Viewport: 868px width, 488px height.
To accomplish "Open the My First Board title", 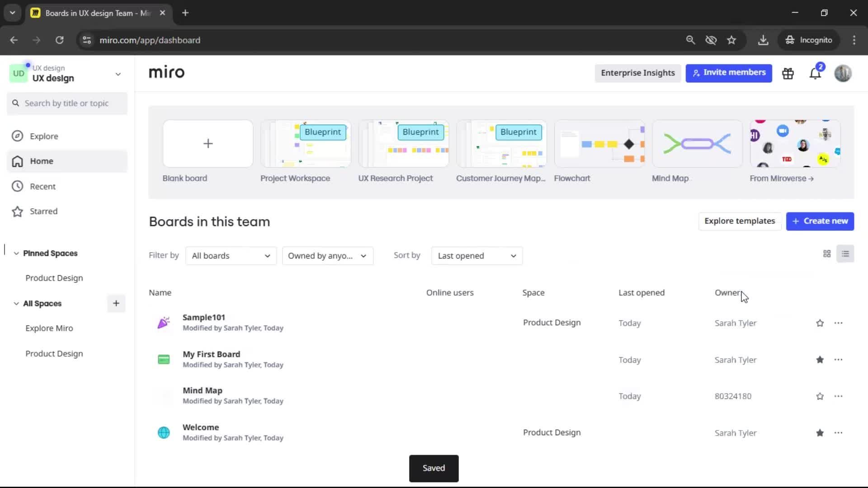I will coord(211,354).
